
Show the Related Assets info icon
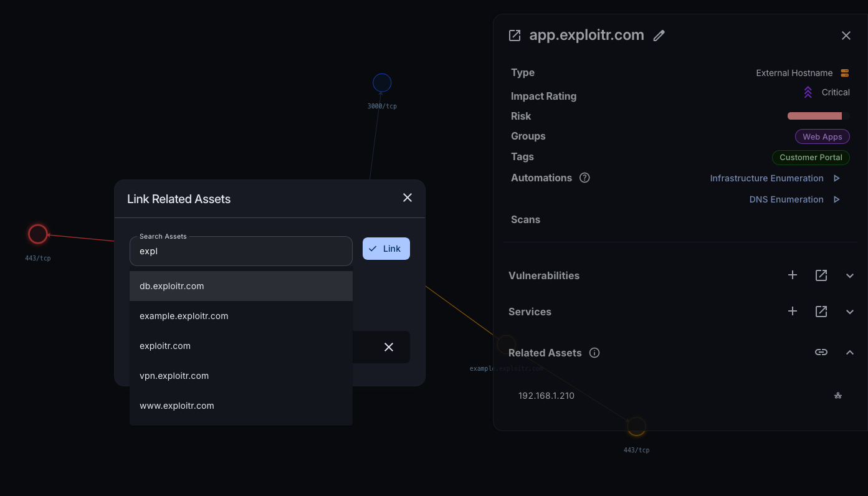coord(594,353)
